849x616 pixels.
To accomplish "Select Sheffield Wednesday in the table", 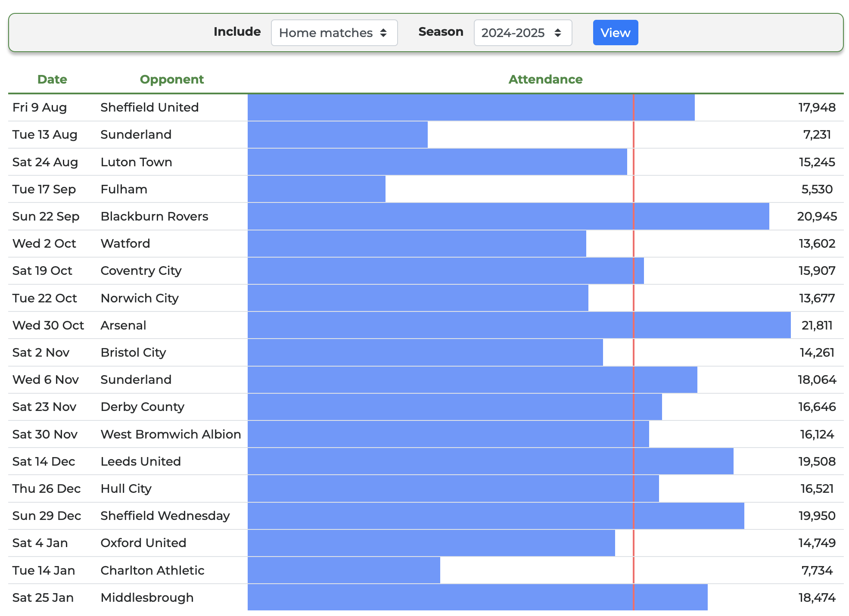I will click(x=165, y=516).
